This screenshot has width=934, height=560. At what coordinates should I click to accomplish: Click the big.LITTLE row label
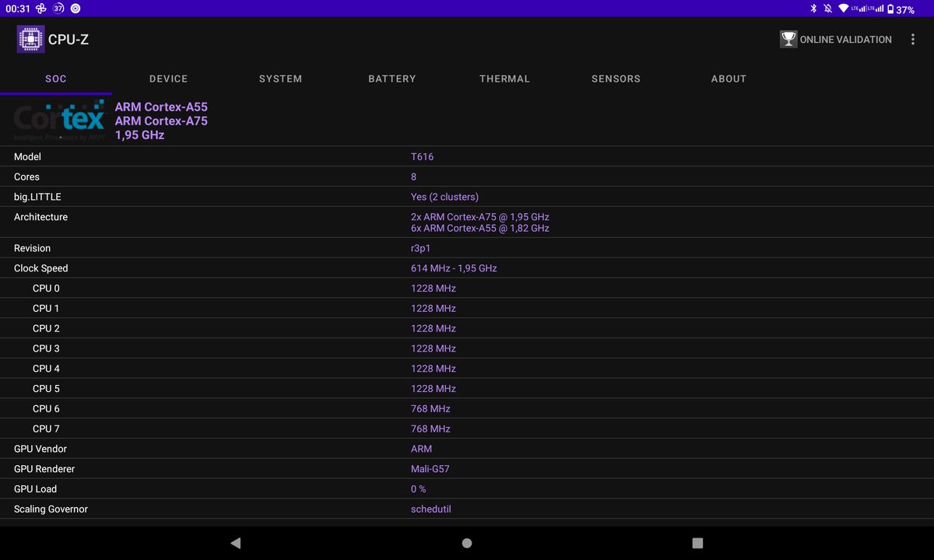(x=37, y=197)
